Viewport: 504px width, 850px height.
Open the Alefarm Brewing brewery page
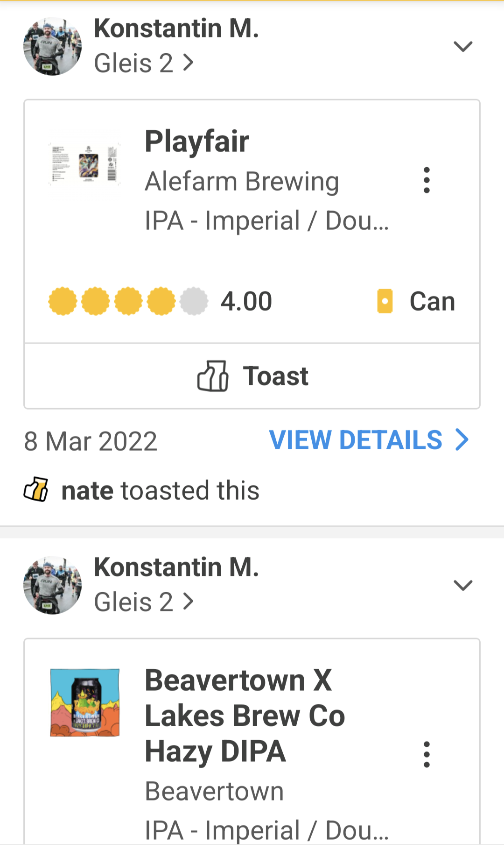click(x=242, y=181)
